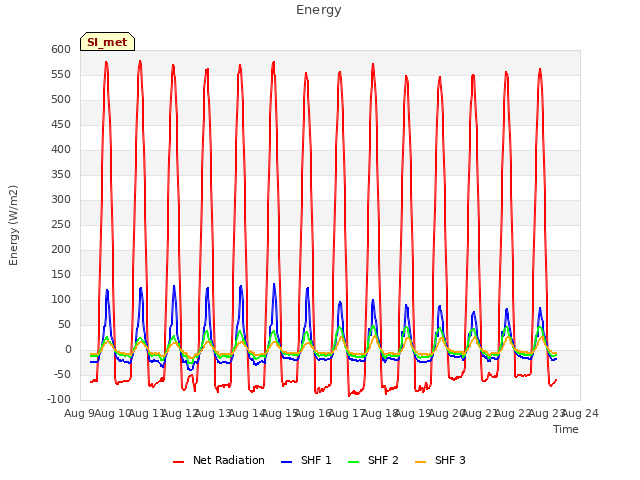
Task: Click the Net Radiation legend entry
Action: click(x=219, y=460)
